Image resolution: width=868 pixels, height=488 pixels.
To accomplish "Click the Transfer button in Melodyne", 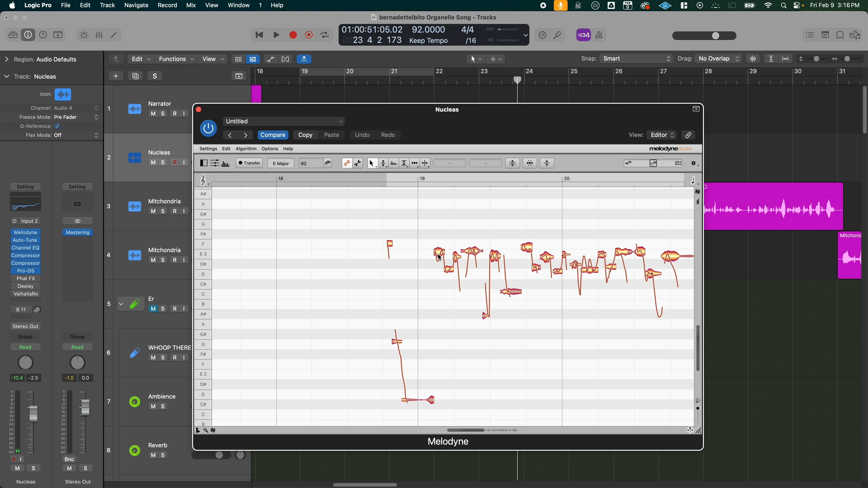I will click(x=249, y=163).
